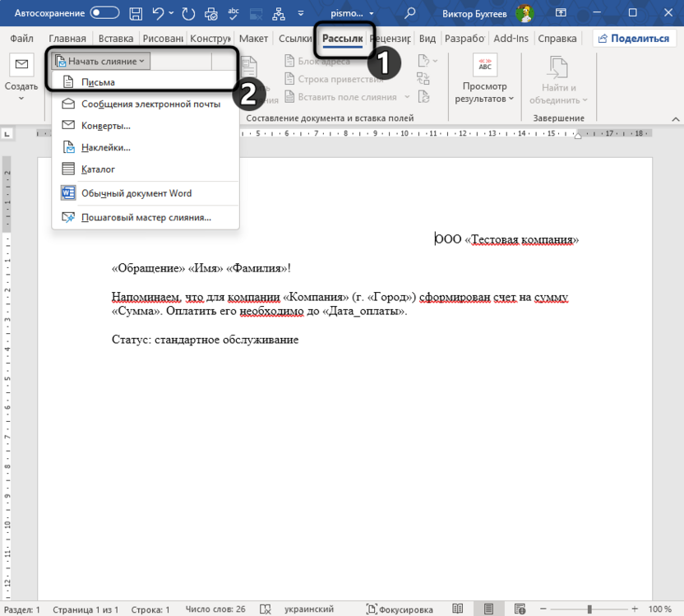Image resolution: width=684 pixels, height=616 pixels.
Task: Switch to the Ссылки tab
Action: [295, 39]
